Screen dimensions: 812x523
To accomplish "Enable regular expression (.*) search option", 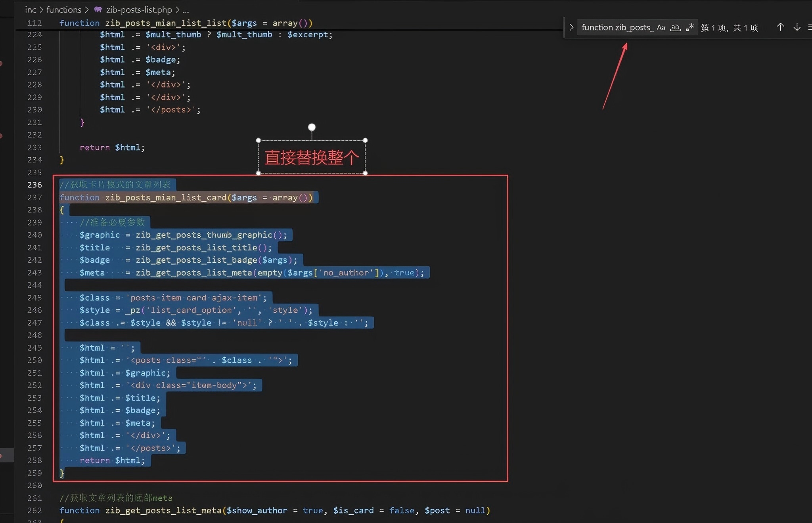I will [690, 27].
